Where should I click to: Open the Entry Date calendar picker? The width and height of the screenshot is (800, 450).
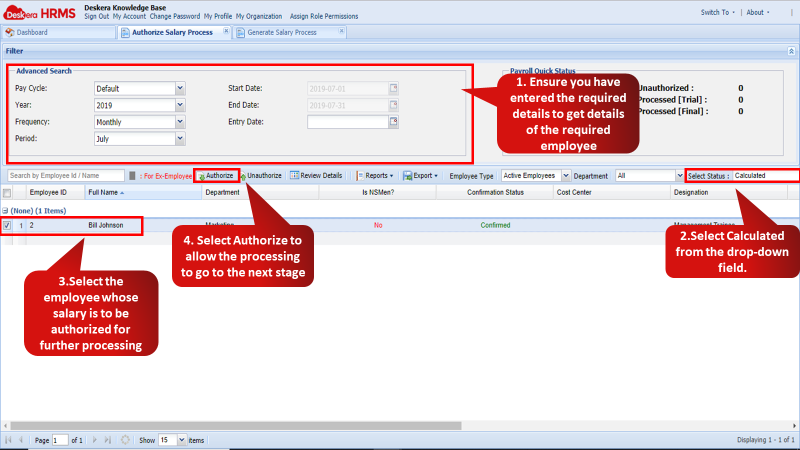(393, 121)
